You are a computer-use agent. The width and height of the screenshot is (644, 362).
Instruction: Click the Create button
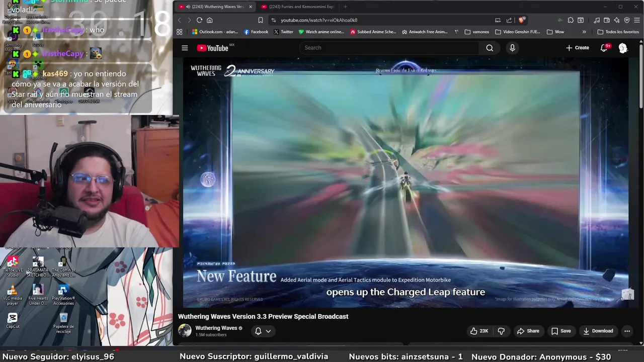577,48
